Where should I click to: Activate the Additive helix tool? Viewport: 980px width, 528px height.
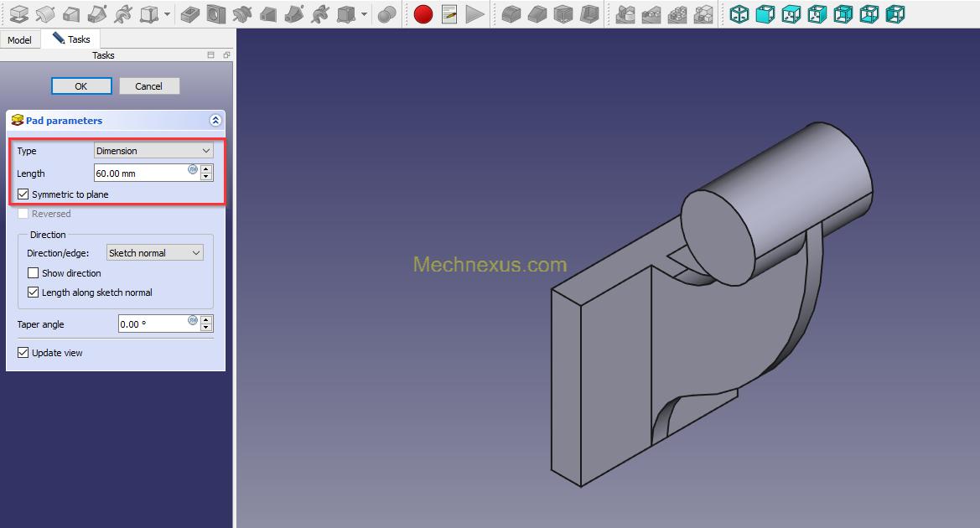(x=123, y=13)
